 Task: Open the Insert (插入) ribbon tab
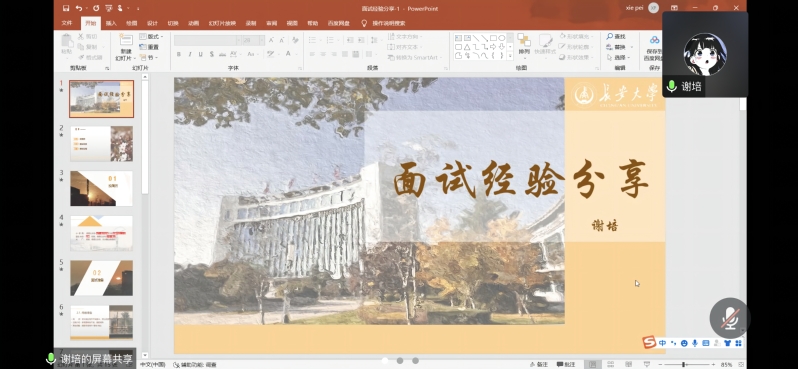[111, 23]
